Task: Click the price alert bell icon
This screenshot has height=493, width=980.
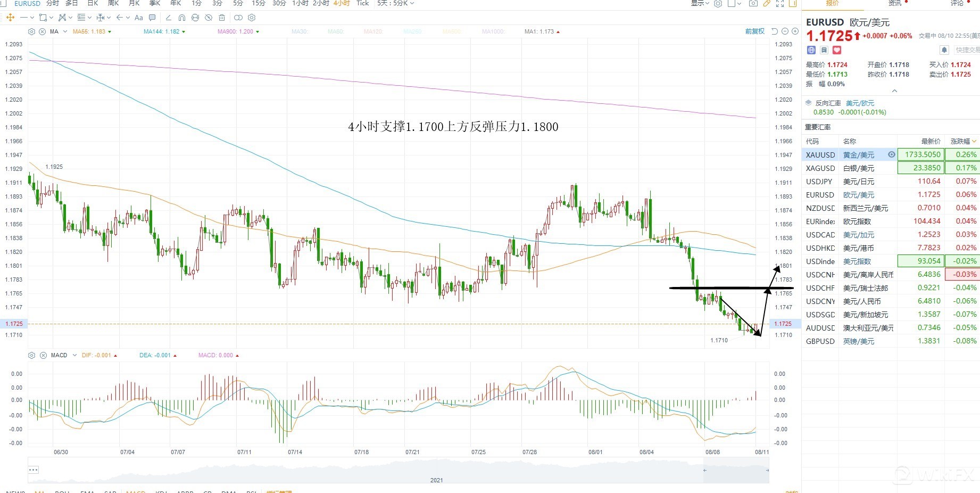Action: click(944, 50)
